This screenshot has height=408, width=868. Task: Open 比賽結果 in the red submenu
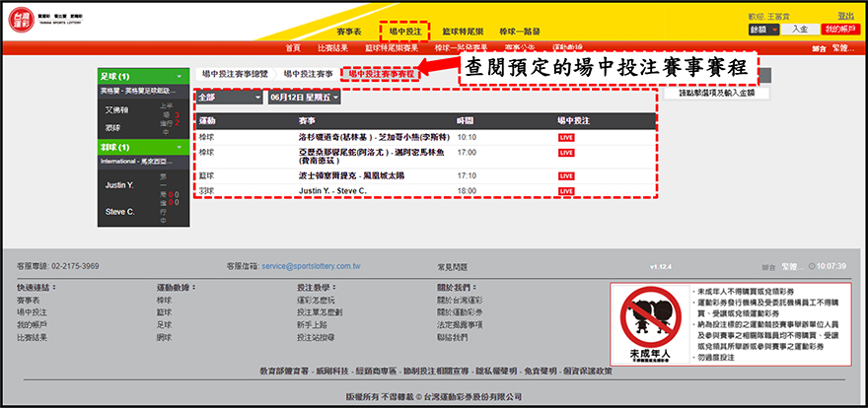coord(332,47)
